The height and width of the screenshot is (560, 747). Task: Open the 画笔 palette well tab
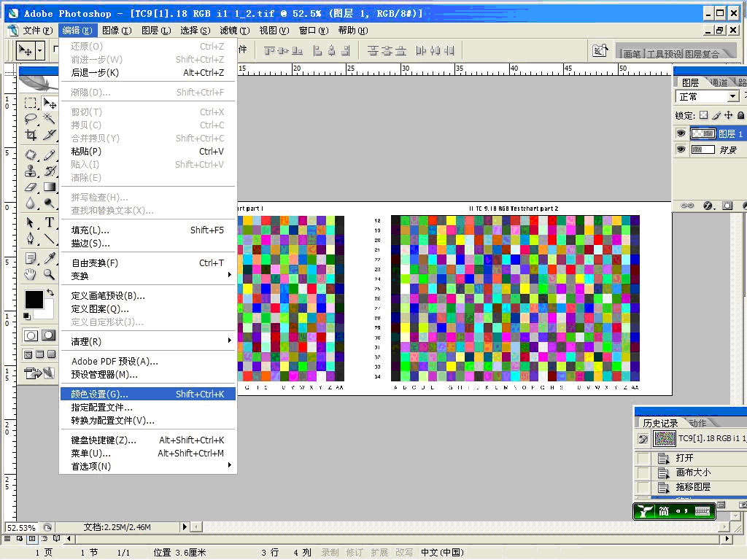click(632, 54)
